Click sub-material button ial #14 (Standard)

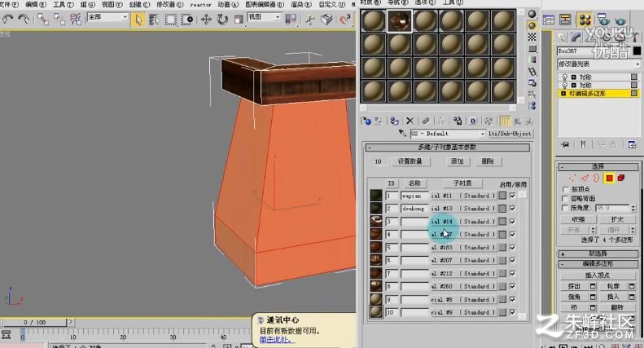point(463,222)
